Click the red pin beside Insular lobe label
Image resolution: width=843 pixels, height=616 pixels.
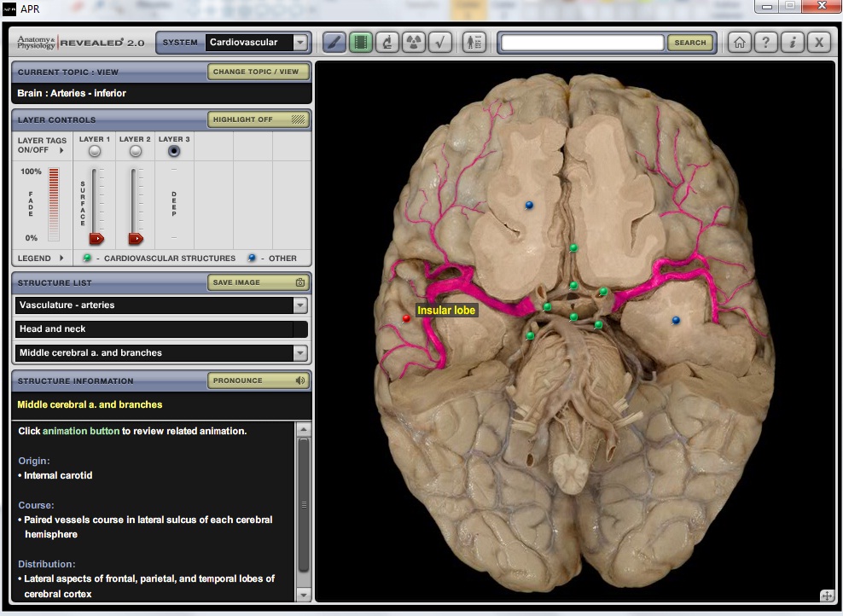(406, 318)
